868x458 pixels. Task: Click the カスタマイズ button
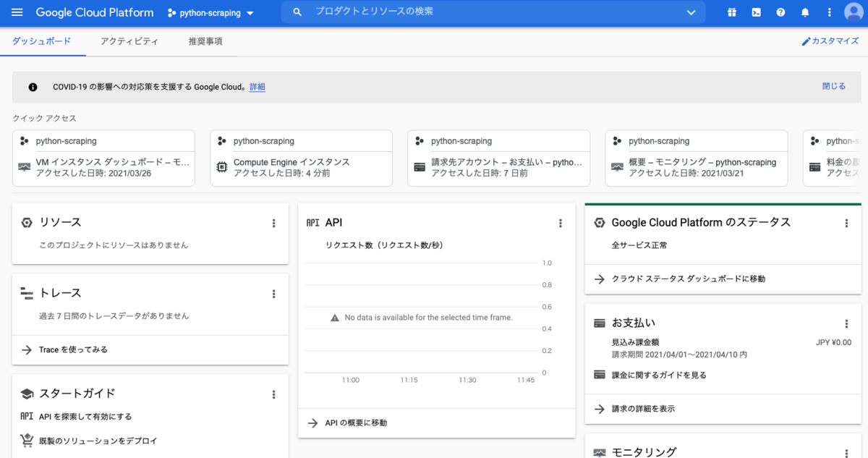point(830,41)
